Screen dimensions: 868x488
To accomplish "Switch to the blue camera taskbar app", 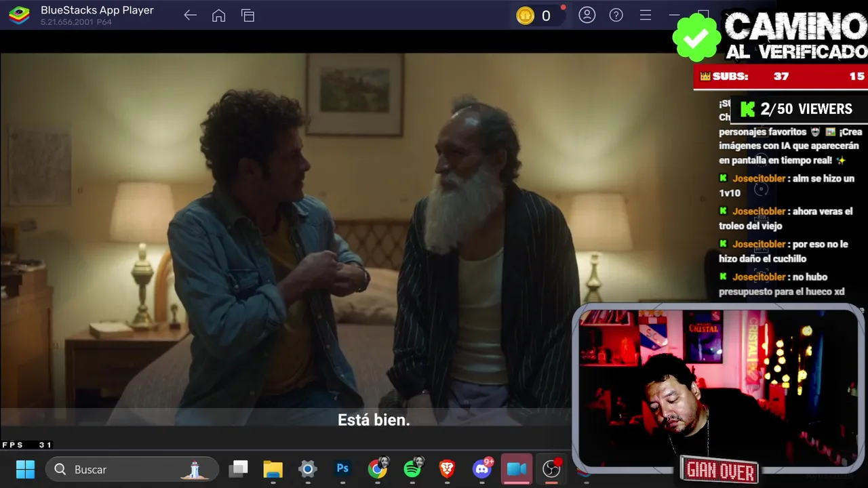I will (x=517, y=469).
